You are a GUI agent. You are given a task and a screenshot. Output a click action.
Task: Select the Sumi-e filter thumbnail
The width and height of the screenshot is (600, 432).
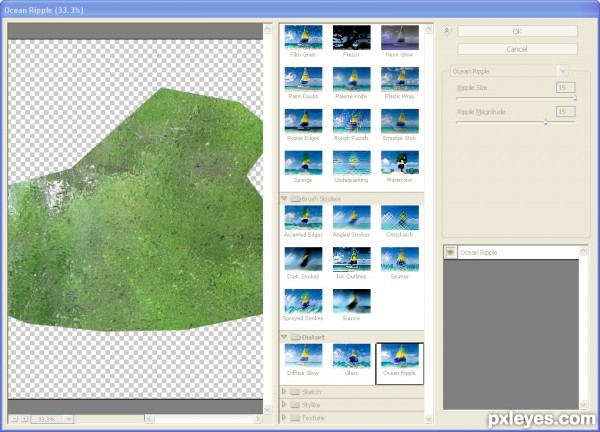[x=351, y=301]
